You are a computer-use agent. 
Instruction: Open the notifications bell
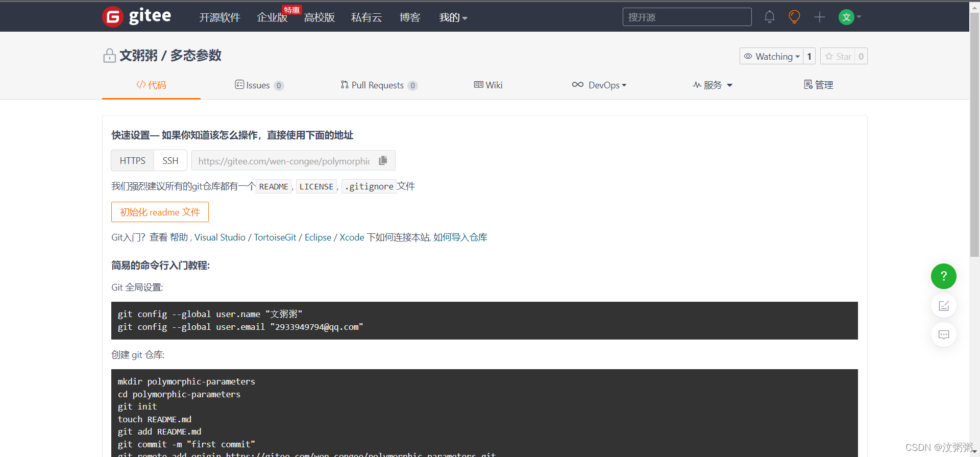click(x=770, y=17)
